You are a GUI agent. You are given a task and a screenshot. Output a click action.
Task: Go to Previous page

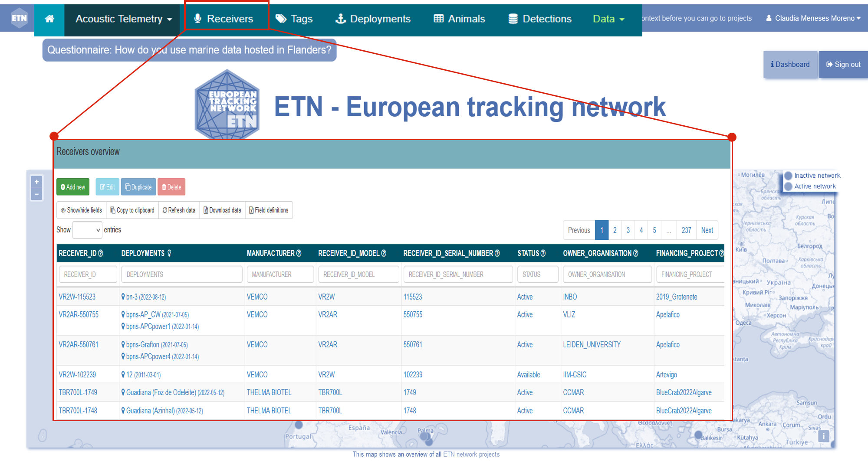pyautogui.click(x=579, y=230)
